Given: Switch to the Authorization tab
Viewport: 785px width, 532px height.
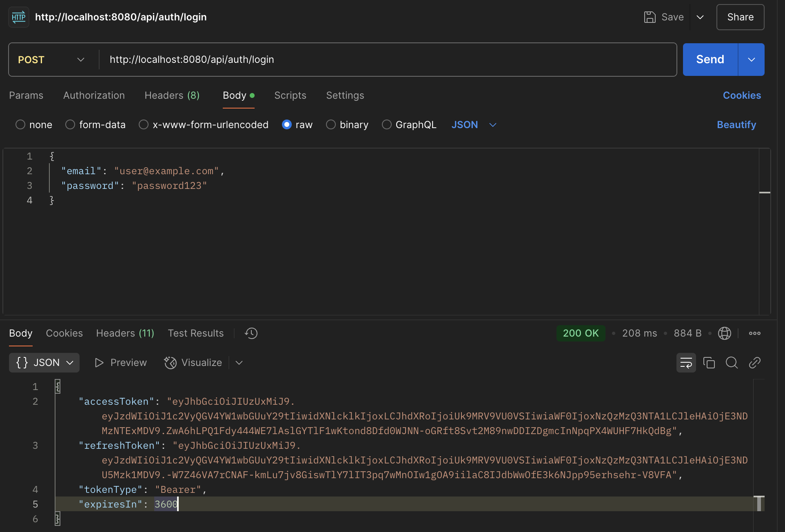Looking at the screenshot, I should (x=94, y=95).
